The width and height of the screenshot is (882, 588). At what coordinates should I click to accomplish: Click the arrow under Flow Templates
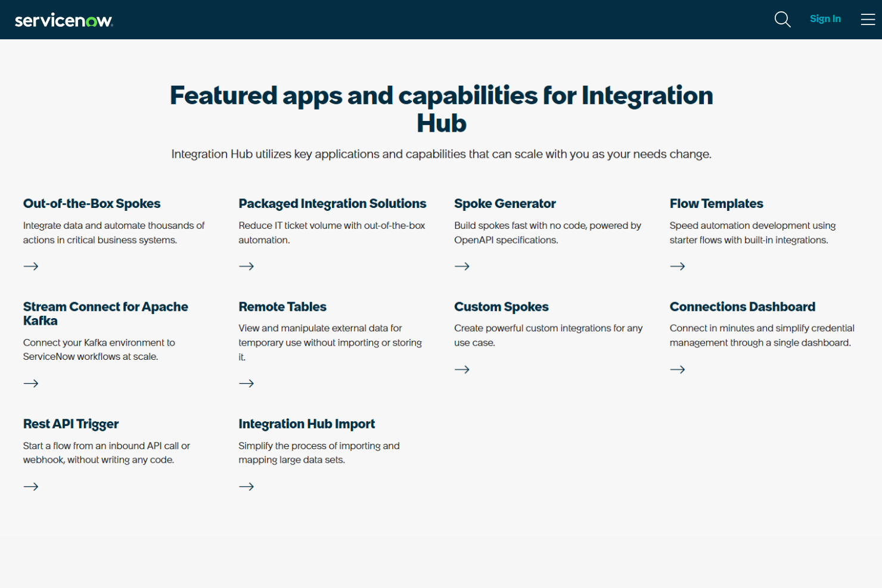click(678, 266)
